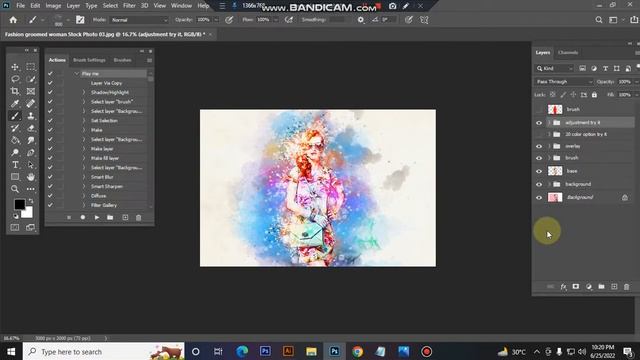The height and width of the screenshot is (360, 640).
Task: Select the Rectangular Marquee tool
Action: (x=31, y=67)
